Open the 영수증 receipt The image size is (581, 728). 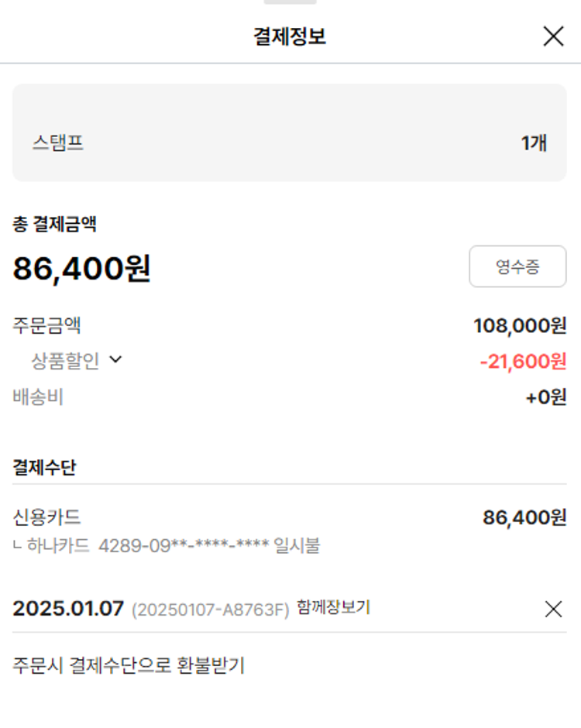(517, 267)
